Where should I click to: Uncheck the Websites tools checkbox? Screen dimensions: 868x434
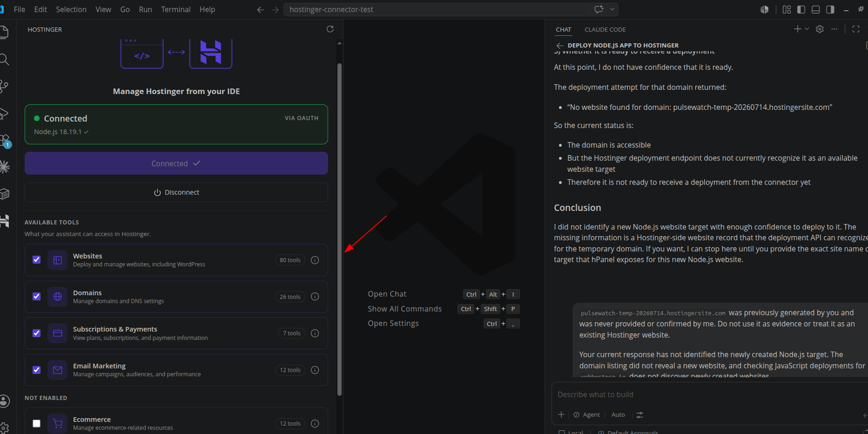tap(36, 260)
